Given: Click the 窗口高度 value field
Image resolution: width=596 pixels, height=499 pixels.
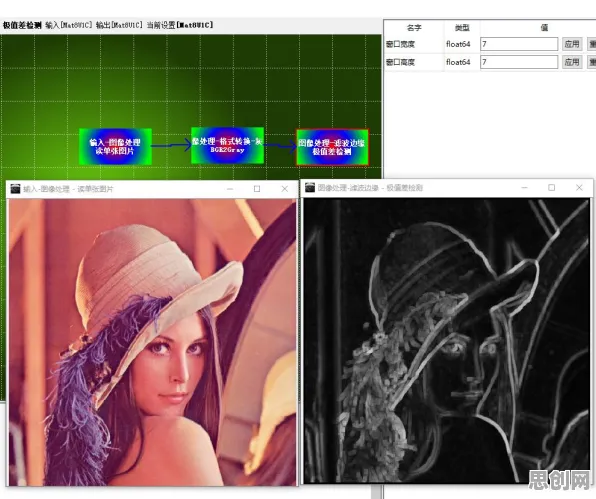Looking at the screenshot, I should (519, 62).
